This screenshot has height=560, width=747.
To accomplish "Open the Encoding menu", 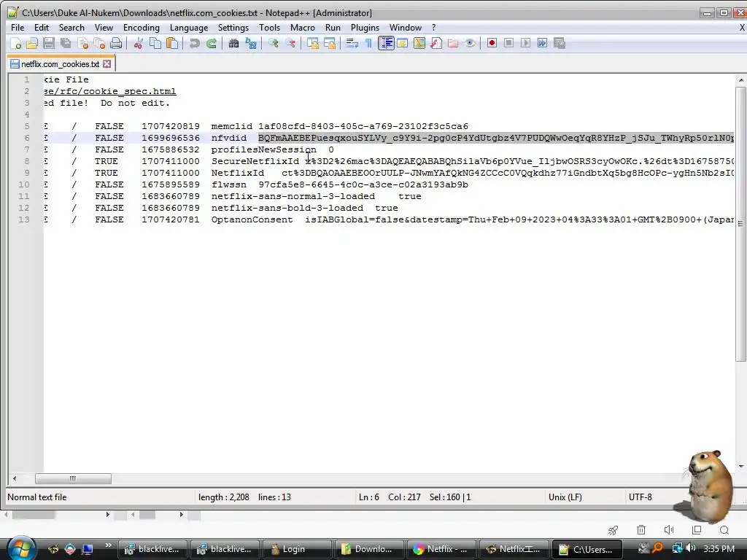I will point(141,28).
